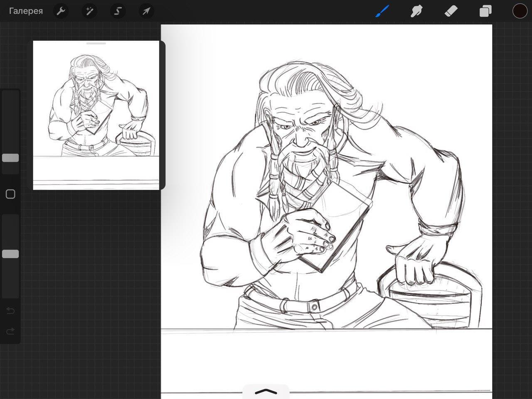Image resolution: width=532 pixels, height=399 pixels.
Task: Open the Layers panel
Action: [x=485, y=11]
